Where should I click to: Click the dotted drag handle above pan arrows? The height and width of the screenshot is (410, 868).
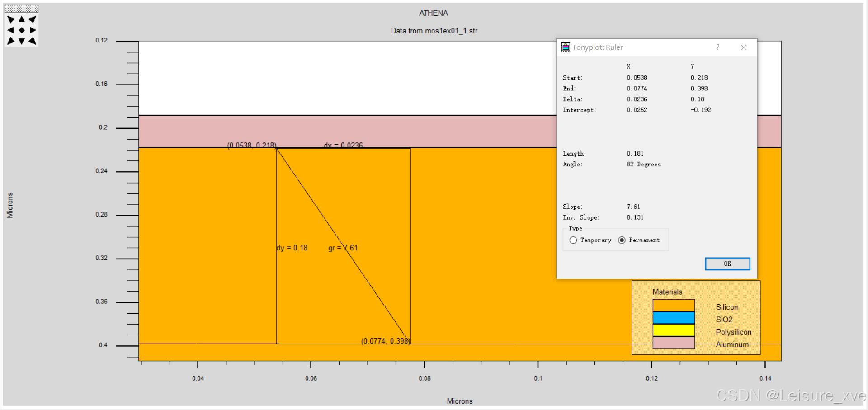21,9
